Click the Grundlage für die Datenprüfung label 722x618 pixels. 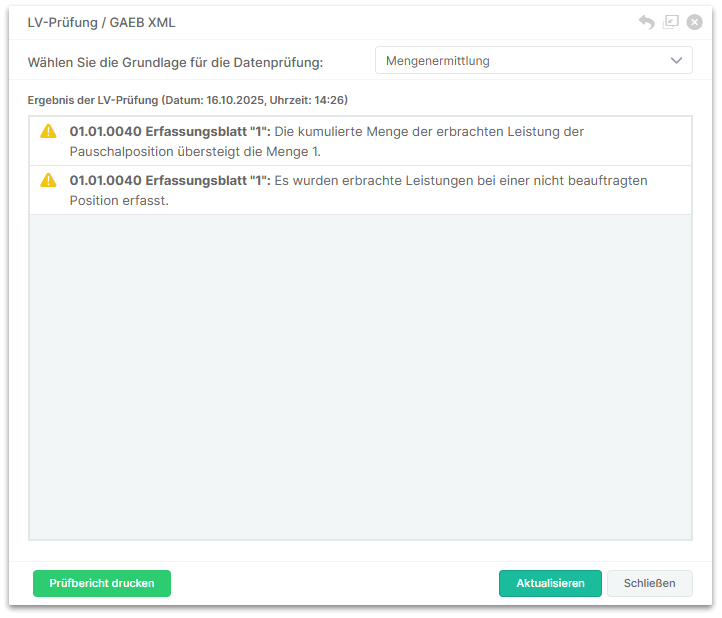[x=176, y=62]
